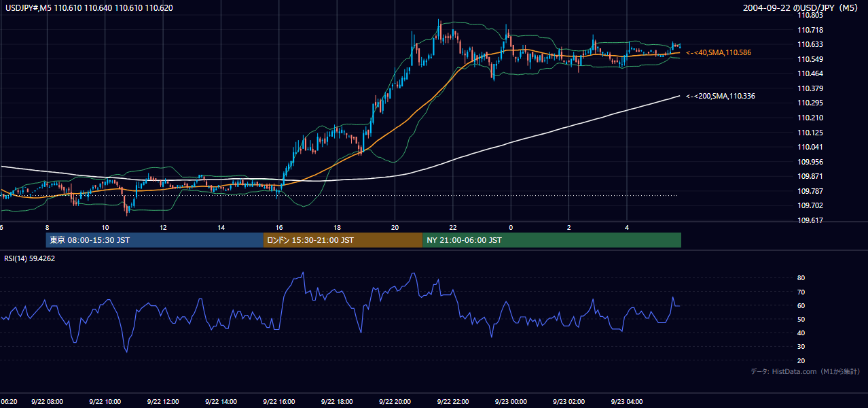
Task: Select the ロンドン 15:30-21:00 JST session bar
Action: (x=343, y=240)
